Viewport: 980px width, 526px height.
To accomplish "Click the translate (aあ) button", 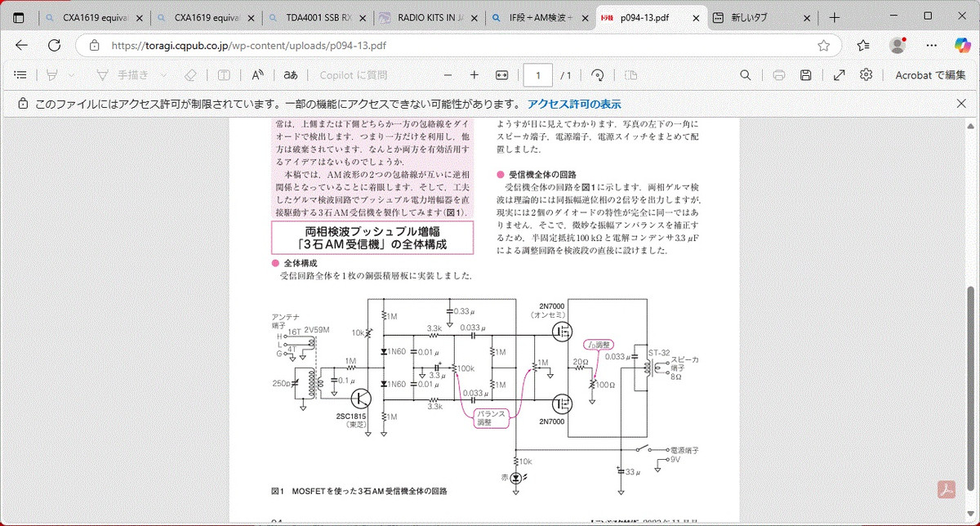I will click(x=290, y=75).
